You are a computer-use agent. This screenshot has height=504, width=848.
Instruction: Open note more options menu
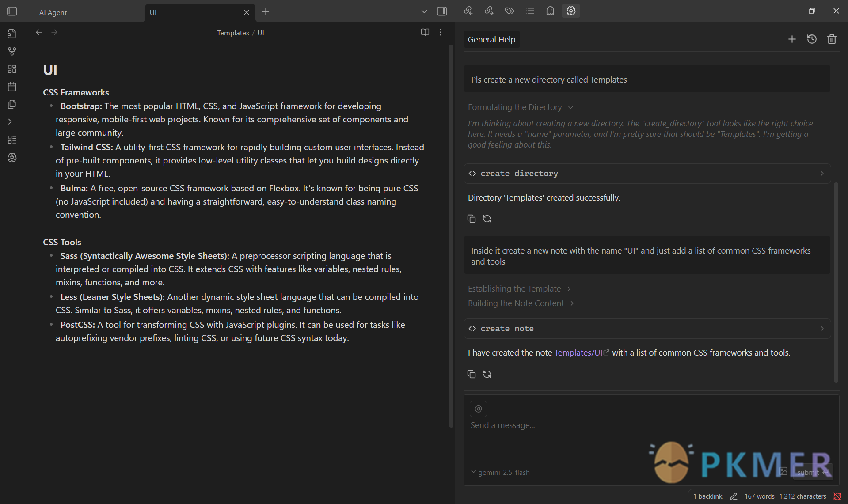441,32
